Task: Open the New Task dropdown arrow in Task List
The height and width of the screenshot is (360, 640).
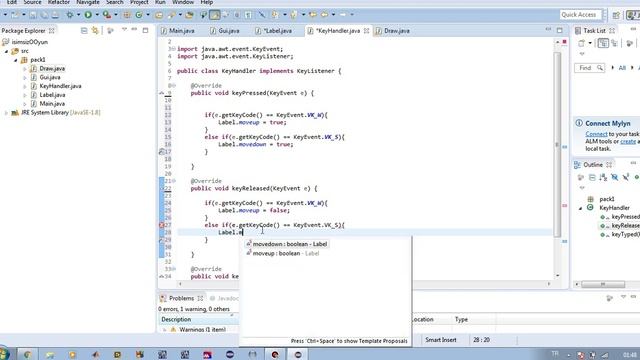Action: [590, 43]
